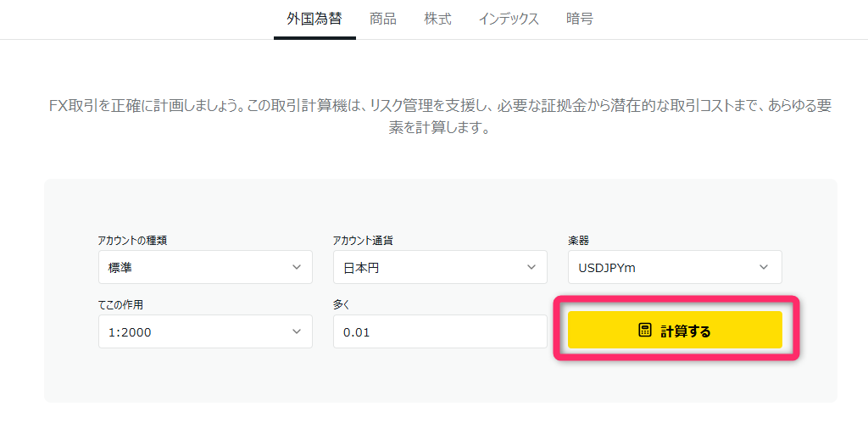Open the 商品 tab
Image resolution: width=868 pixels, height=423 pixels.
[383, 19]
